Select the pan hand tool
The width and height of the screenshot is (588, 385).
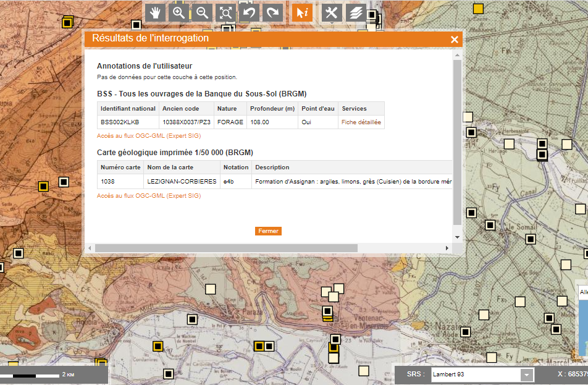(155, 13)
